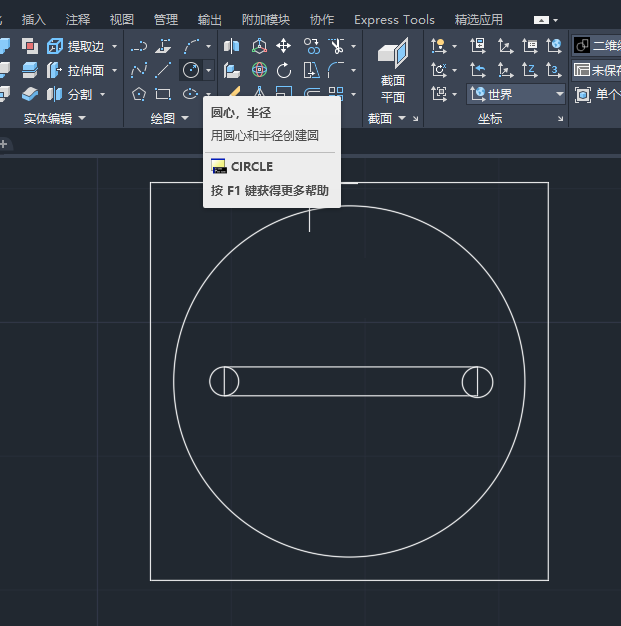Click the 提取边 extract edges tool
This screenshot has width=621, height=626.
point(75,47)
